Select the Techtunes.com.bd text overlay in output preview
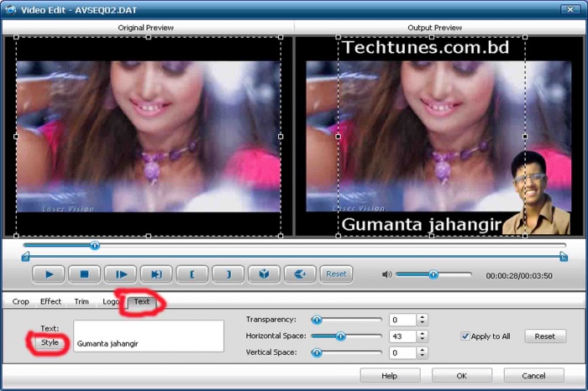 tap(426, 48)
